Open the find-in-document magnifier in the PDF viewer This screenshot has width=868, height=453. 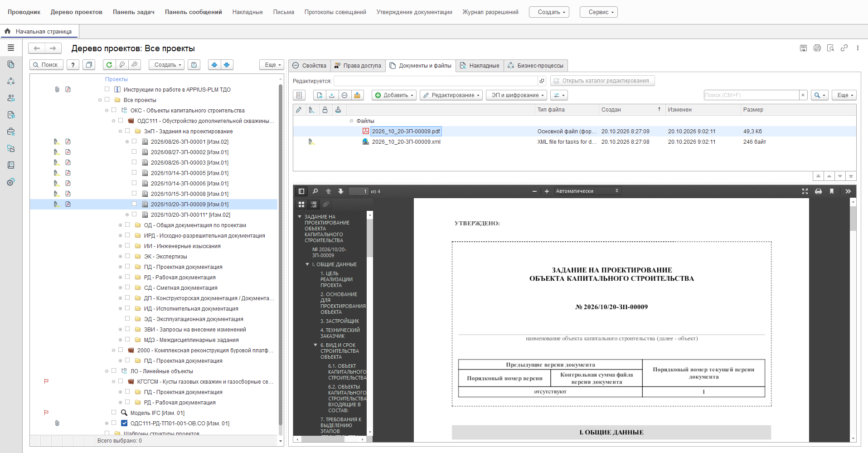(315, 191)
